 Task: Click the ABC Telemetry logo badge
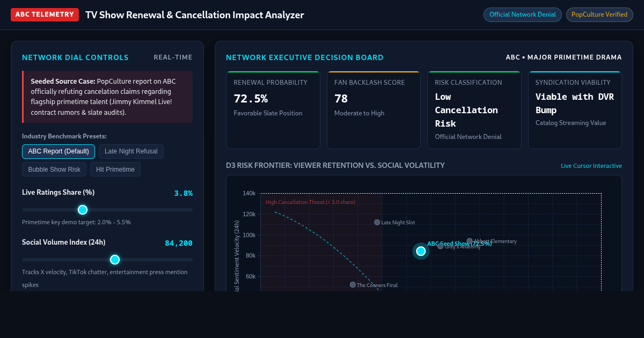click(x=45, y=14)
